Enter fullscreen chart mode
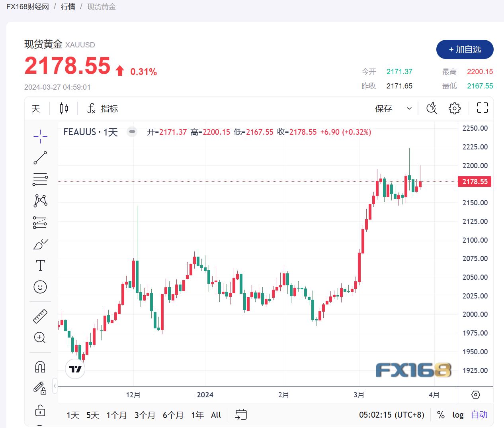 (x=482, y=108)
